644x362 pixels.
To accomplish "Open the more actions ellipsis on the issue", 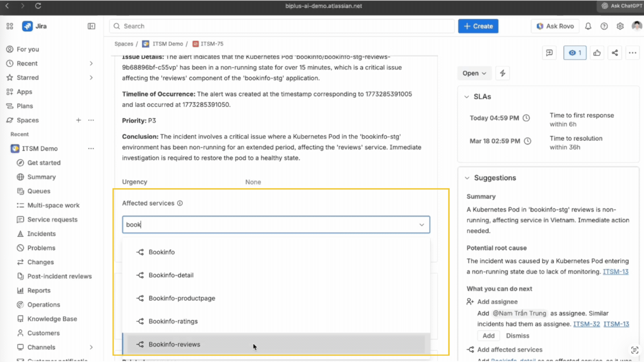I will (632, 53).
